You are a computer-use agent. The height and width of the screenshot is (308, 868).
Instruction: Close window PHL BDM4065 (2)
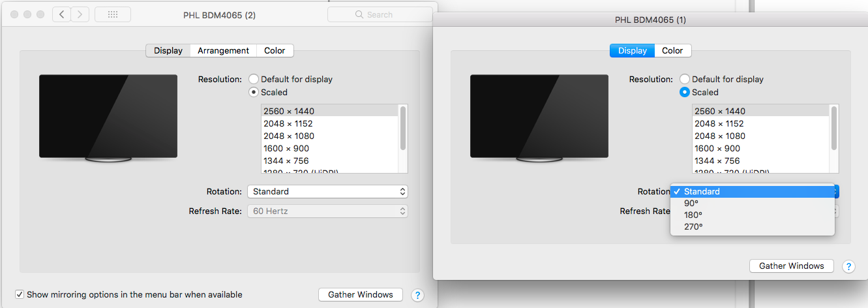[x=14, y=14]
